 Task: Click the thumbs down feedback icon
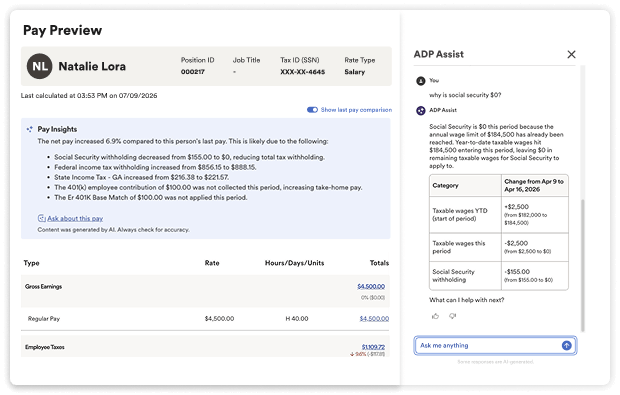click(x=453, y=316)
